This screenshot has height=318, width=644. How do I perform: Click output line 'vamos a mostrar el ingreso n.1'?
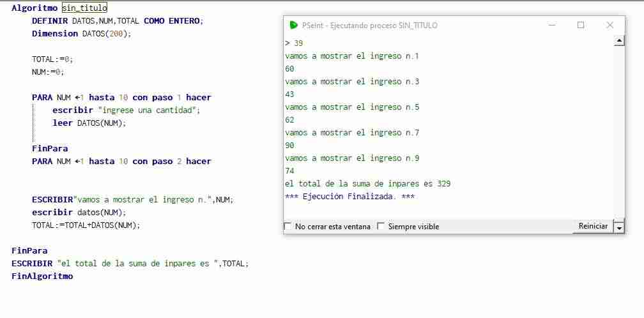(352, 56)
